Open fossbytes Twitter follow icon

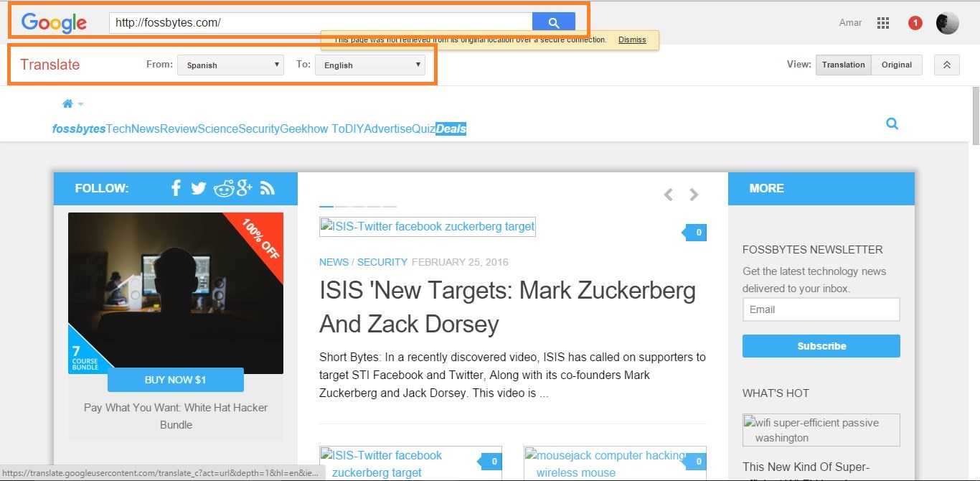click(199, 188)
